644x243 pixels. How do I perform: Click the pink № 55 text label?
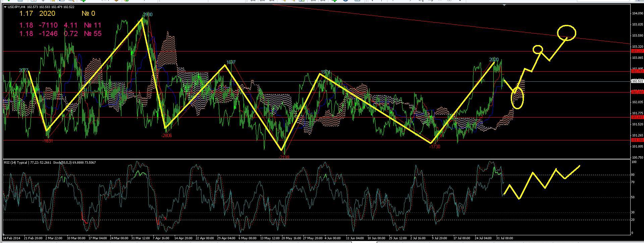click(x=93, y=34)
